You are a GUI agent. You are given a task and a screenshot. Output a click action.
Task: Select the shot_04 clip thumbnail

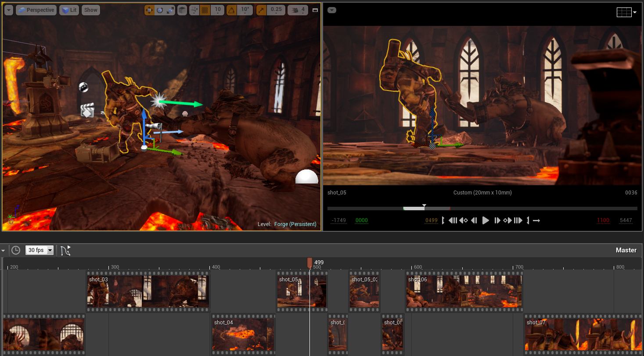click(x=243, y=335)
